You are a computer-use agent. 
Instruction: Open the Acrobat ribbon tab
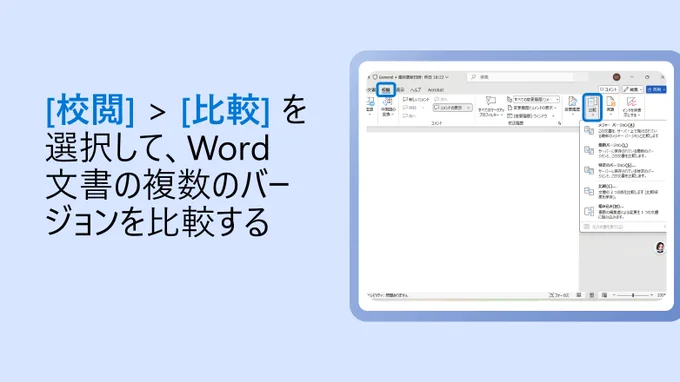[x=435, y=90]
